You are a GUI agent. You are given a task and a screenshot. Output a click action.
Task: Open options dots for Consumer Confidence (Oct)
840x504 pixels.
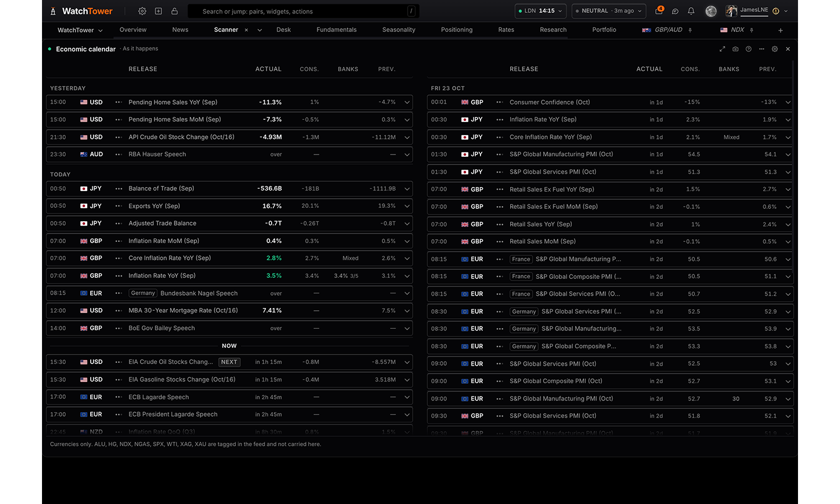tap(500, 102)
